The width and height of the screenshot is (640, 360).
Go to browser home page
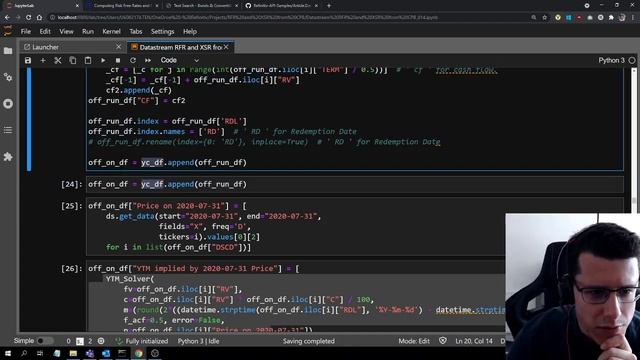[39, 18]
